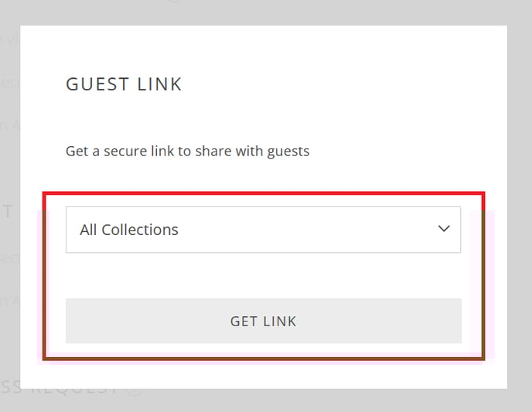Click the chevron arrow in the collections dropdown
This screenshot has height=412, width=532.
[x=444, y=229]
